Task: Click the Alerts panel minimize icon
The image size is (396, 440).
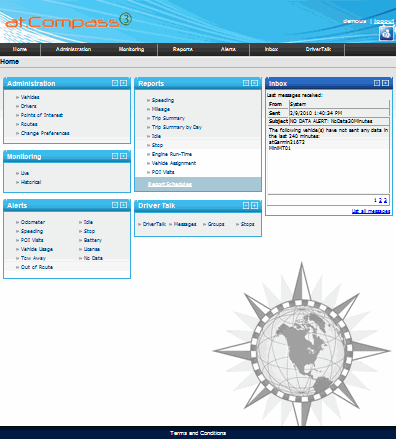Action: 115,205
